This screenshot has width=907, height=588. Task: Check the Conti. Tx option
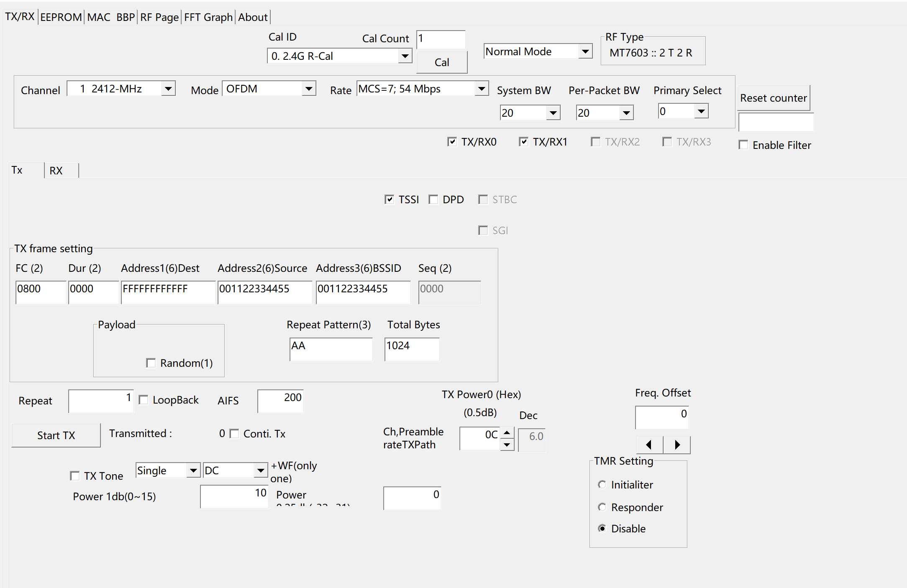click(x=234, y=434)
